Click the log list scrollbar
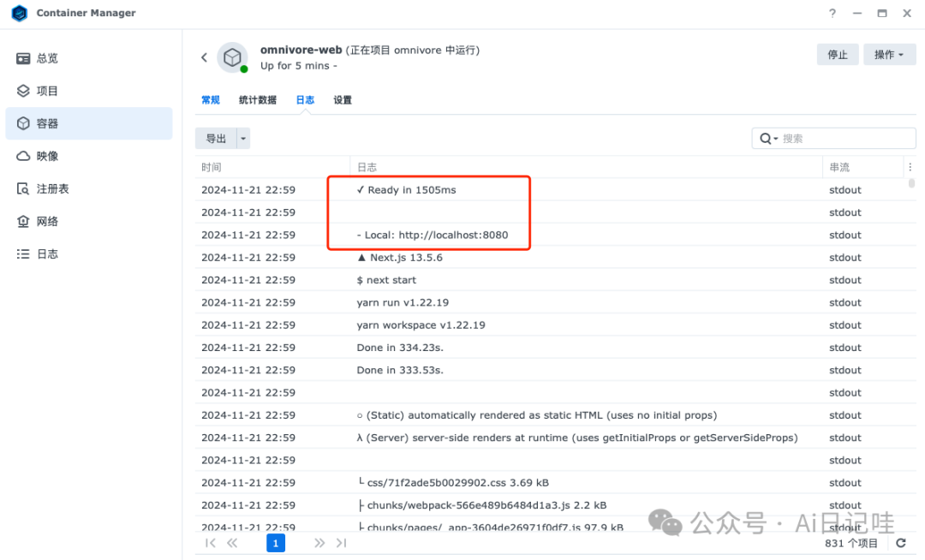The width and height of the screenshot is (925, 560). [x=911, y=183]
